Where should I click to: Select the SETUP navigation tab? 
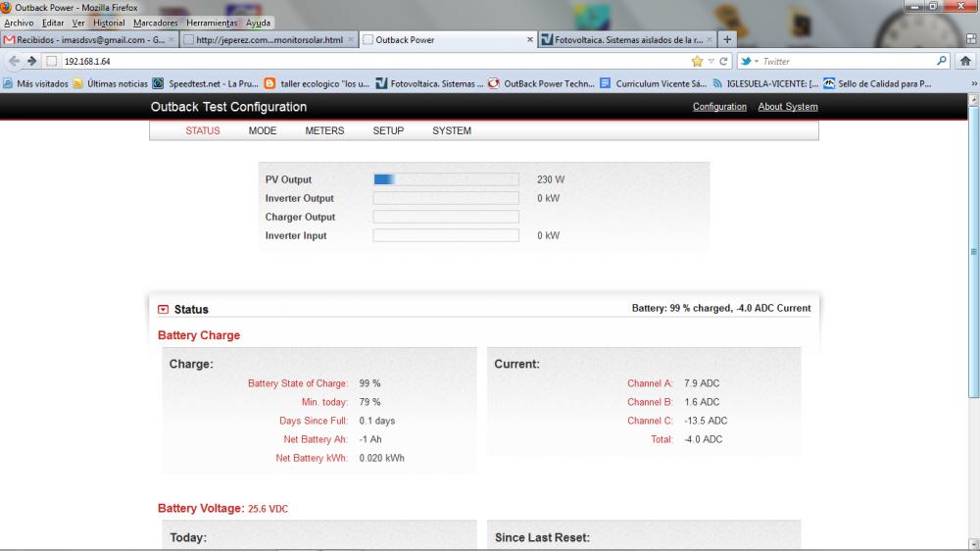388,130
